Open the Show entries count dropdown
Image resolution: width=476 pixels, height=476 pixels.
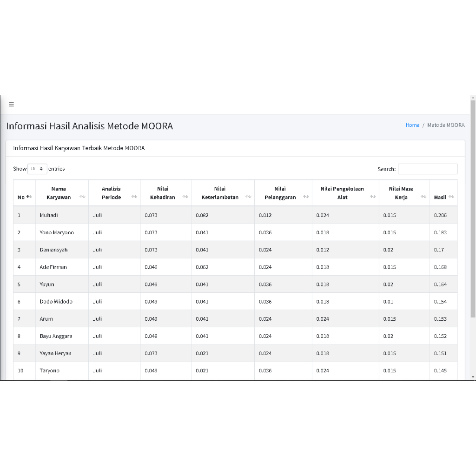(x=37, y=169)
